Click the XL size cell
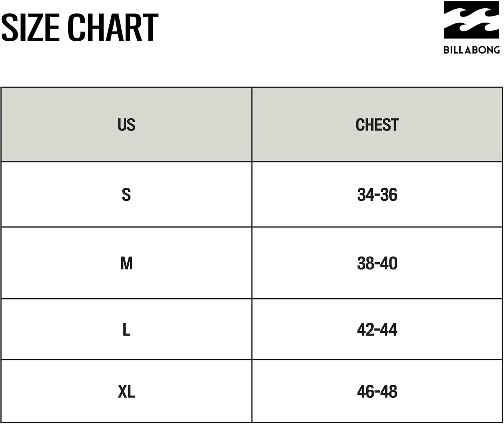Viewport: 504px width, 424px height. point(126,391)
